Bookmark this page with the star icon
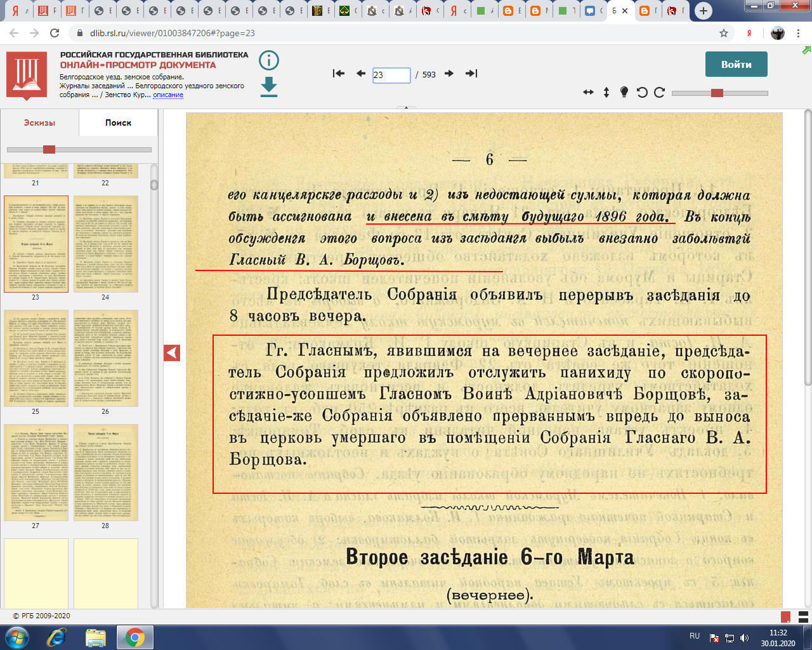The width and height of the screenshot is (812, 650). (x=724, y=33)
